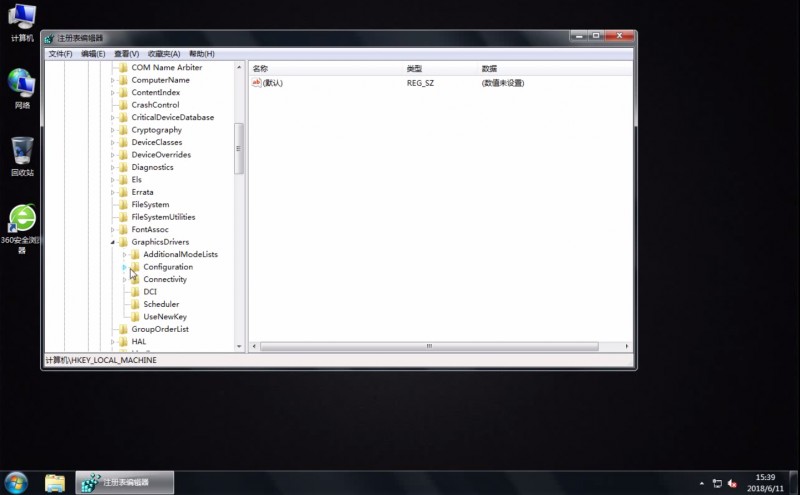Expand the HAL key
The width and height of the screenshot is (800, 495).
point(113,341)
